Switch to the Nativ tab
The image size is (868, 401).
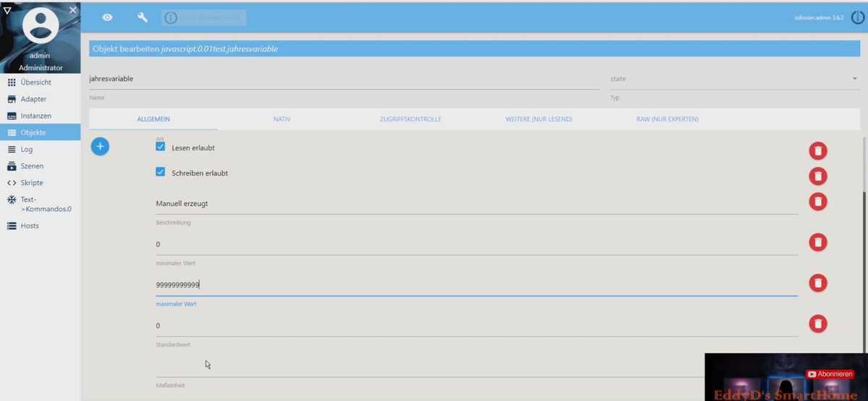(282, 119)
